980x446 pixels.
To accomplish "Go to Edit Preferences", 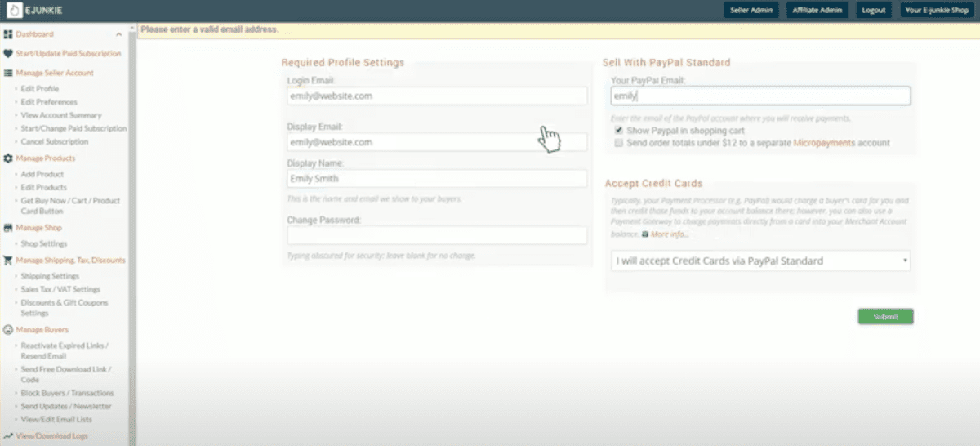I will pyautogui.click(x=49, y=102).
